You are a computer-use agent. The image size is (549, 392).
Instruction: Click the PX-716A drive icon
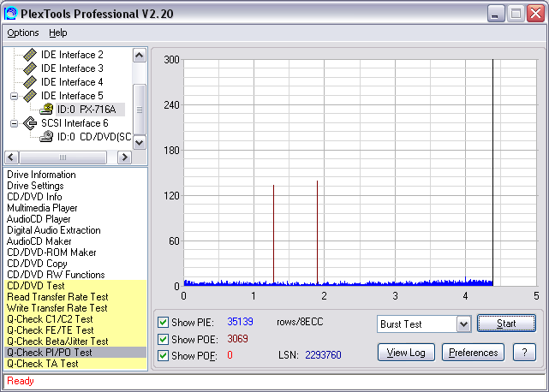46,110
